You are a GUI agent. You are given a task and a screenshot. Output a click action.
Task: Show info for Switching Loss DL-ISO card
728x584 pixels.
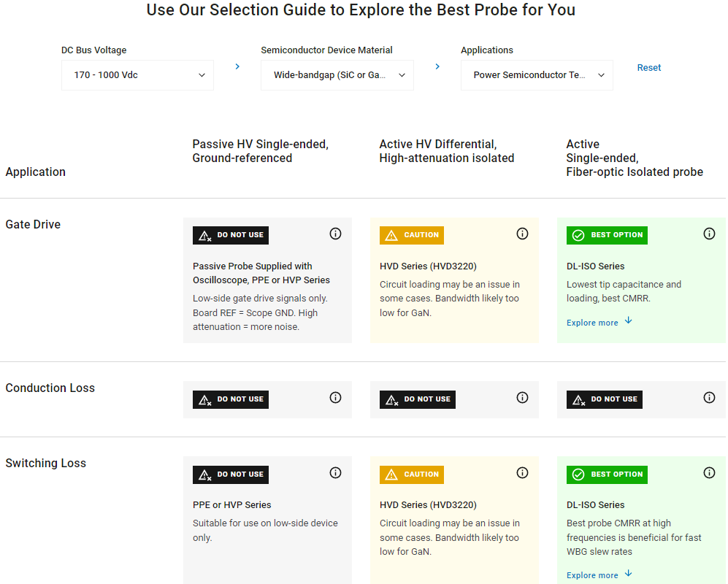tap(709, 472)
